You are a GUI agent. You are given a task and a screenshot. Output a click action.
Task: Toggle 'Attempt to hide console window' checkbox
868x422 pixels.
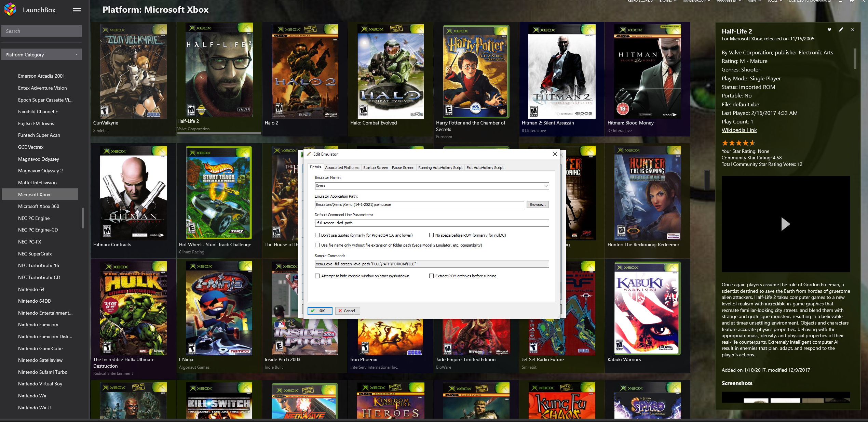tap(317, 276)
